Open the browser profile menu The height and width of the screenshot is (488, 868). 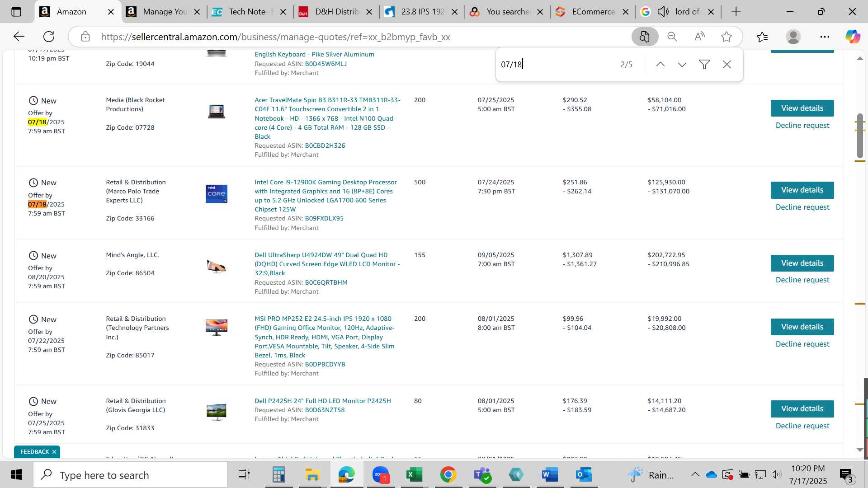793,37
